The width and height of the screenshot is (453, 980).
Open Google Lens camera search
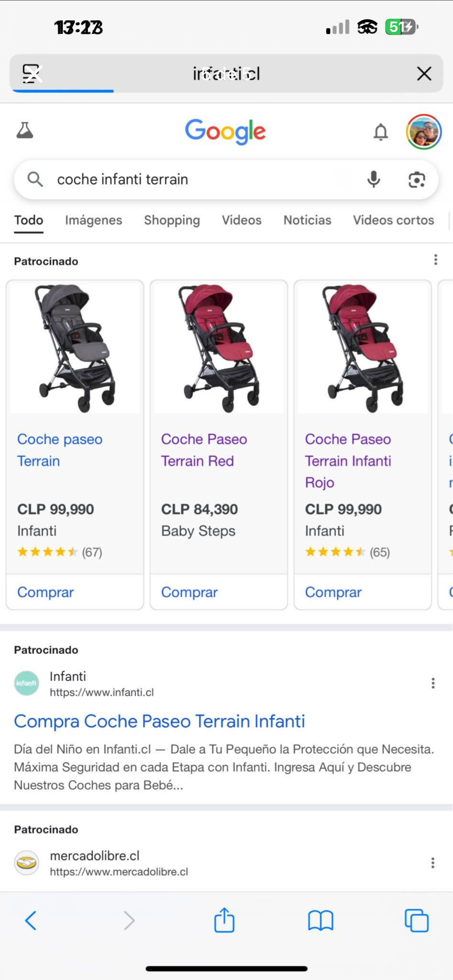pyautogui.click(x=417, y=180)
